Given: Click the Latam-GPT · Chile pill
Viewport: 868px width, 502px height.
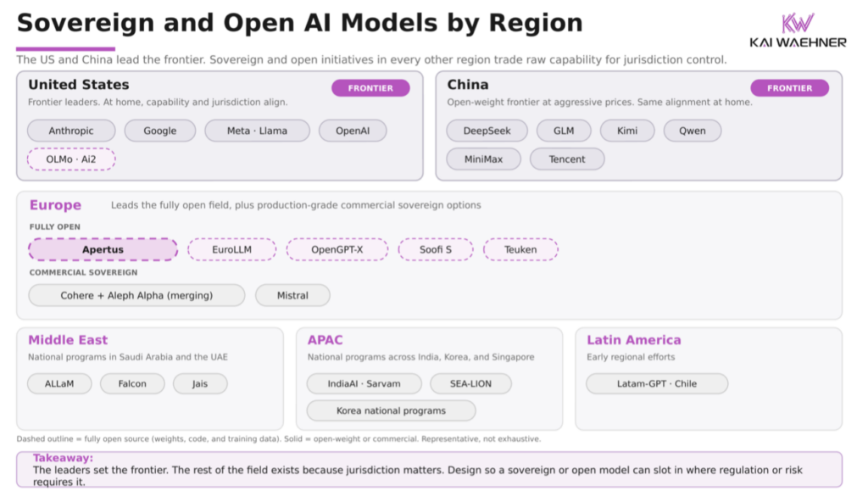Looking at the screenshot, I should point(657,383).
